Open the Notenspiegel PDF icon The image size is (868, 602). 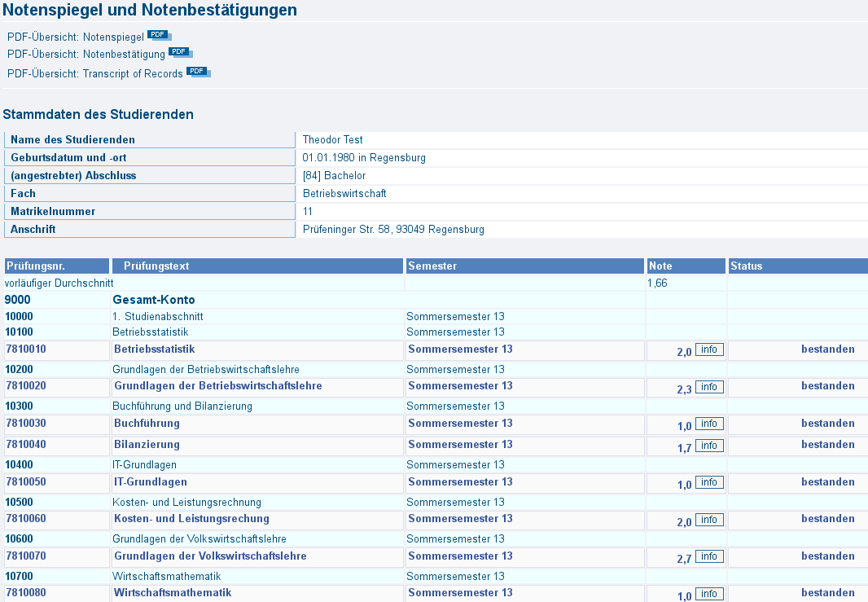point(159,36)
